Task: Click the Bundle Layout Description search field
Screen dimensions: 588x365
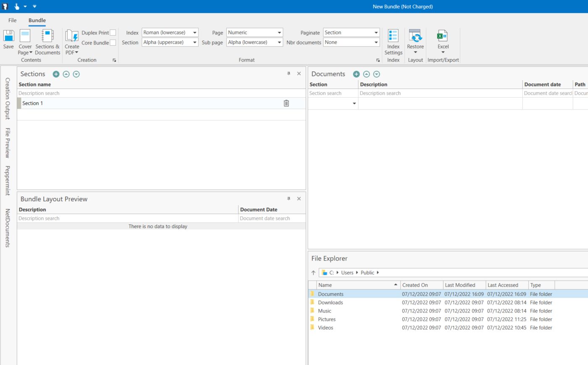Action: (128, 218)
